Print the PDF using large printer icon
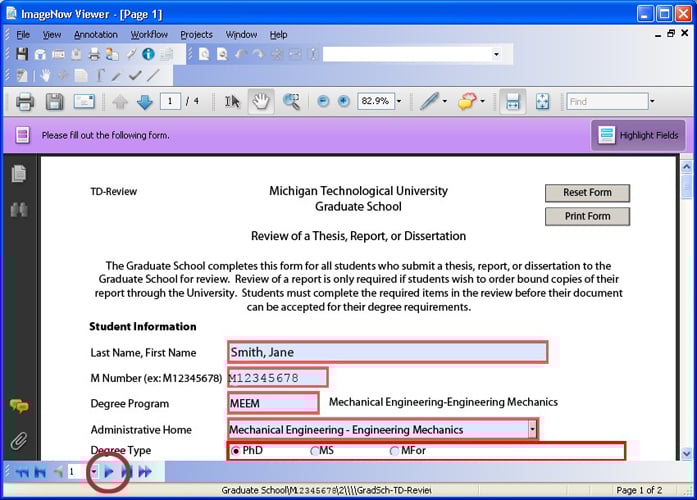 click(25, 102)
